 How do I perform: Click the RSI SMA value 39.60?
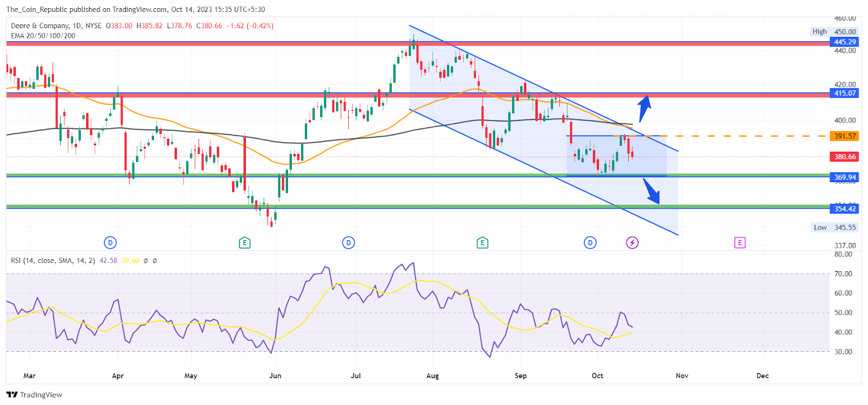[130, 261]
